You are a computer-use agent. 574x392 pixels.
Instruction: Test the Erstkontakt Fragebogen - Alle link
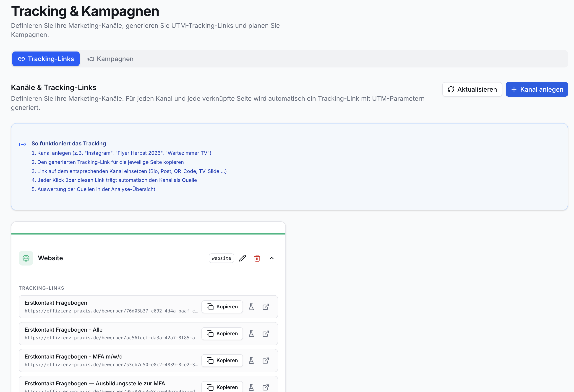(x=251, y=333)
